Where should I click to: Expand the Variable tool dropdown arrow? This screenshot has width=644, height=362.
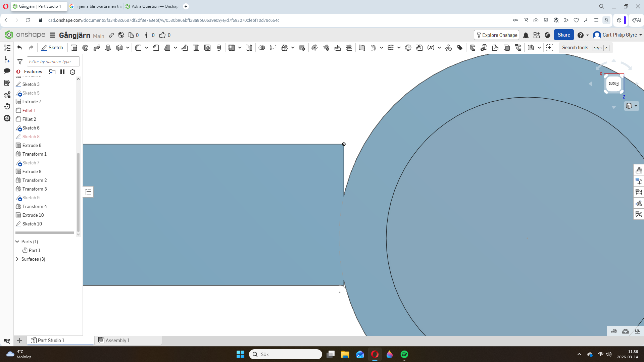coord(439,48)
